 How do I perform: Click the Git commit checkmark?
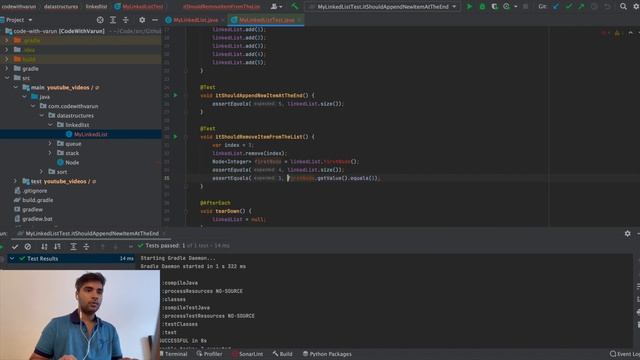pos(569,7)
